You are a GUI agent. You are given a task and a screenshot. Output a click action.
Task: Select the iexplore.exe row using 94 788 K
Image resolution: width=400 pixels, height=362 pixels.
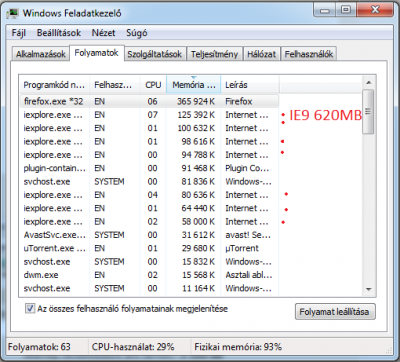[x=149, y=155]
